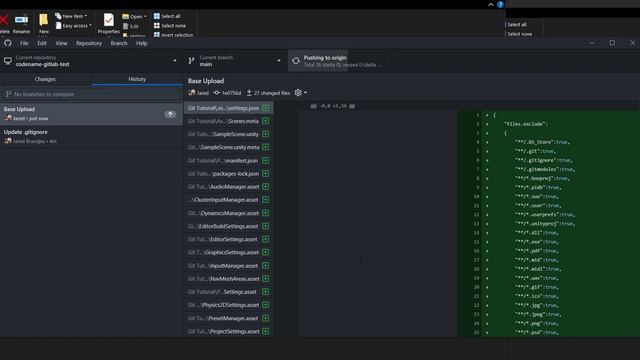Click the added icon beside NavMeshAreas.asset
640x360 pixels.
[266, 278]
